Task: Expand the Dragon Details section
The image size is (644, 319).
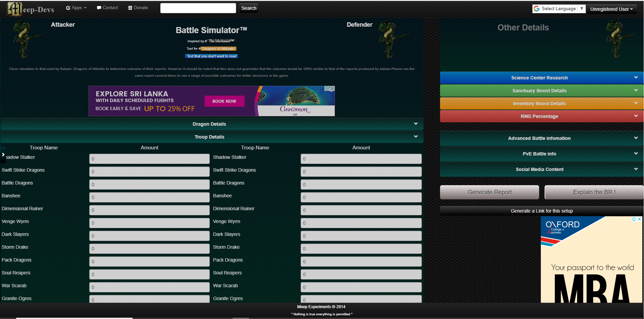Action: [212, 124]
